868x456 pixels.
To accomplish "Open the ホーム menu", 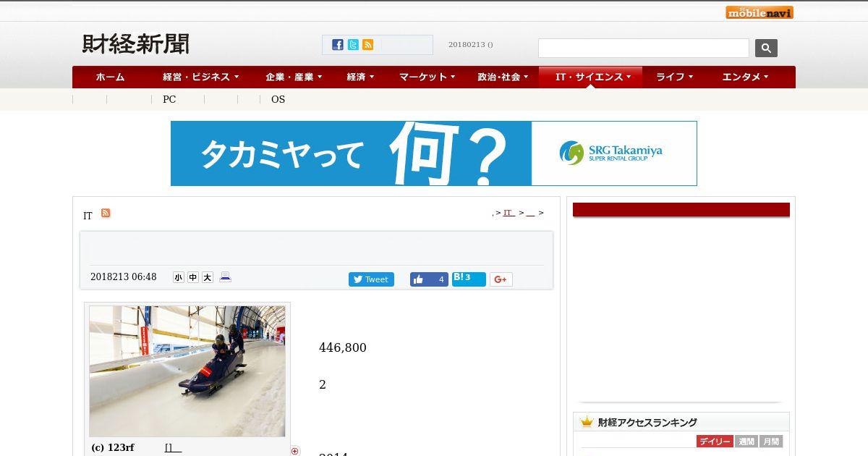I will click(x=110, y=77).
